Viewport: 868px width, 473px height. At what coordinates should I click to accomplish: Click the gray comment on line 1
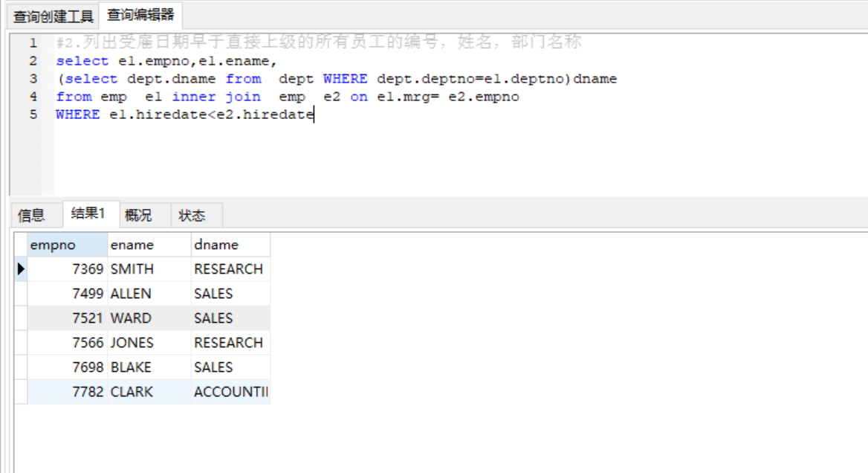[x=320, y=42]
